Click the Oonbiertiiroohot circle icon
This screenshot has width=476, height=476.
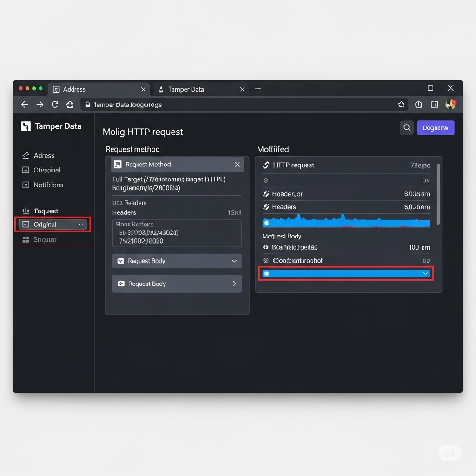266,260
